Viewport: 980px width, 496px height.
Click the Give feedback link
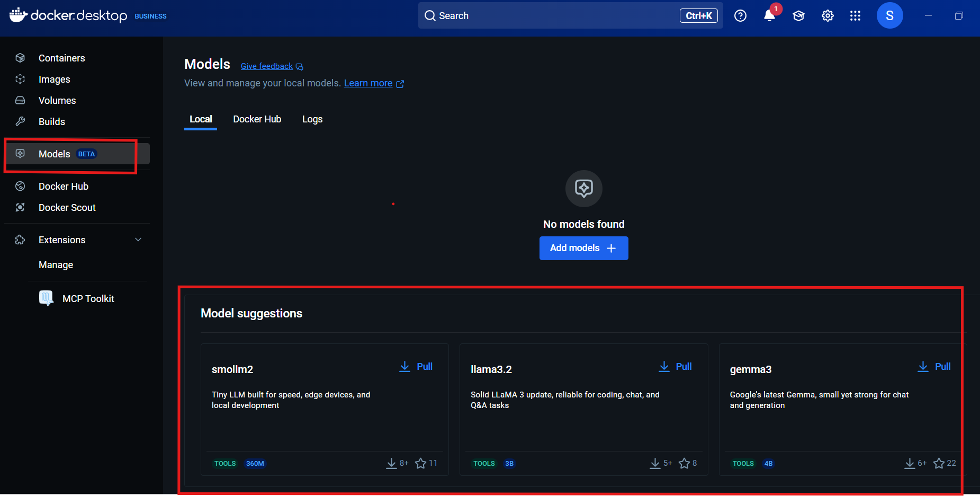pyautogui.click(x=267, y=66)
